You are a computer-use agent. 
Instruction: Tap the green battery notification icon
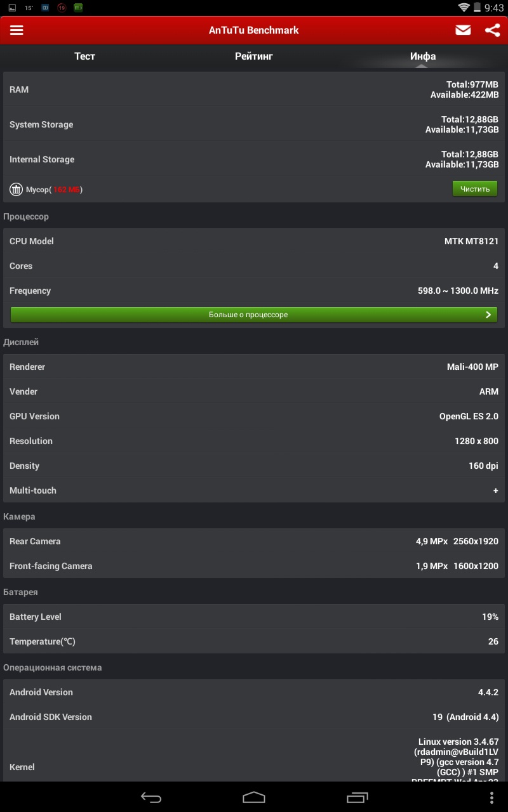click(x=78, y=8)
